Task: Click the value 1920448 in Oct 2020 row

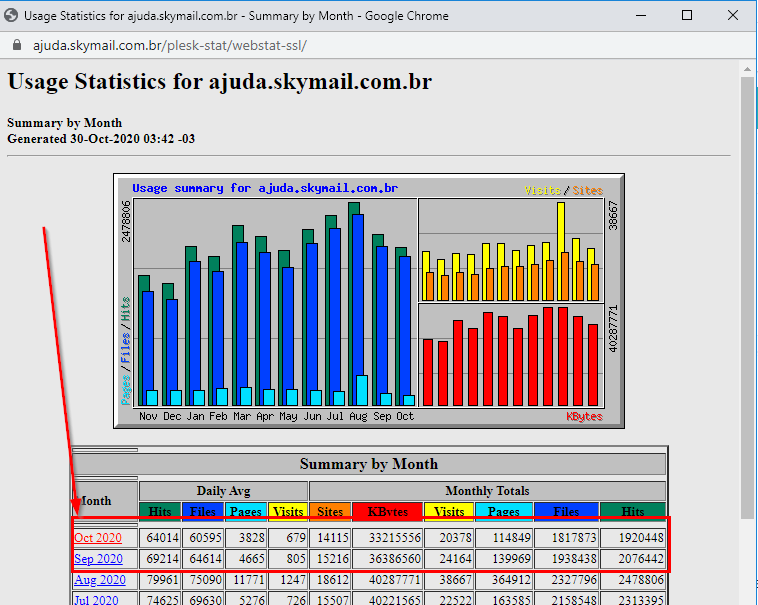Action: (641, 538)
